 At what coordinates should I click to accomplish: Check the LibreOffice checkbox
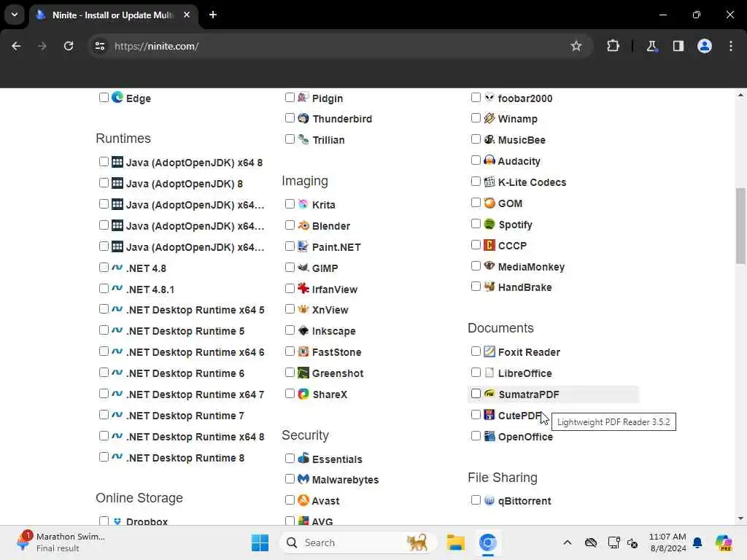tap(476, 373)
